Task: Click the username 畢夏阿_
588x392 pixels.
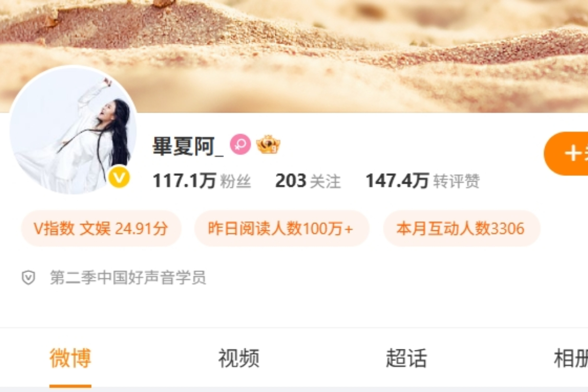Action: (x=188, y=146)
